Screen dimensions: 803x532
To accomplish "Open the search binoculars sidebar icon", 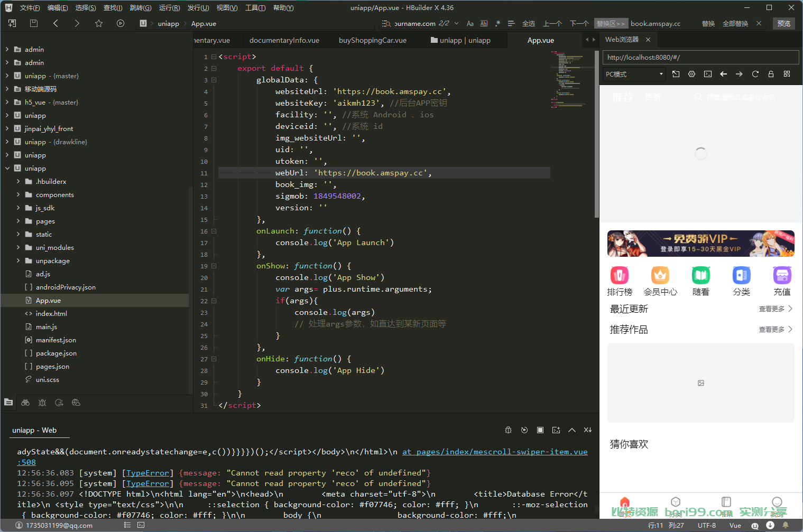I will [x=25, y=403].
